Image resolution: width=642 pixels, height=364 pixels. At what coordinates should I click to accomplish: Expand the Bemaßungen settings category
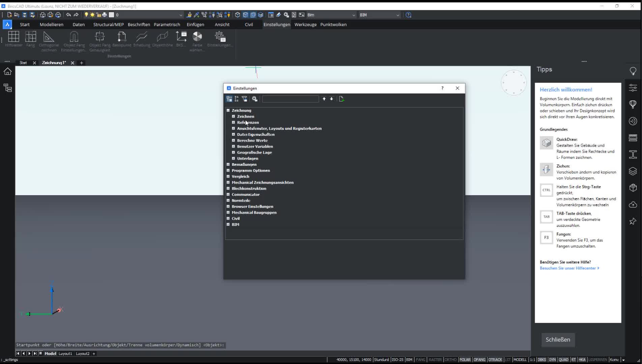coord(228,164)
